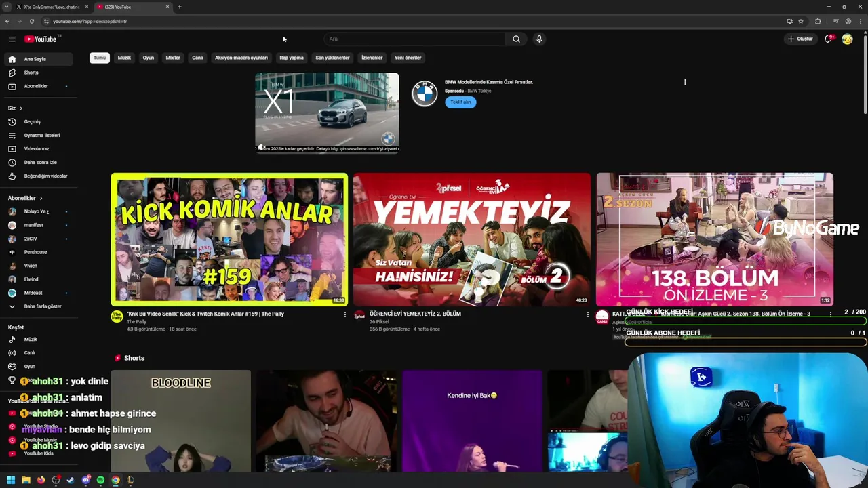Image resolution: width=868 pixels, height=488 pixels.
Task: Click the YouTube logo
Action: [42, 39]
